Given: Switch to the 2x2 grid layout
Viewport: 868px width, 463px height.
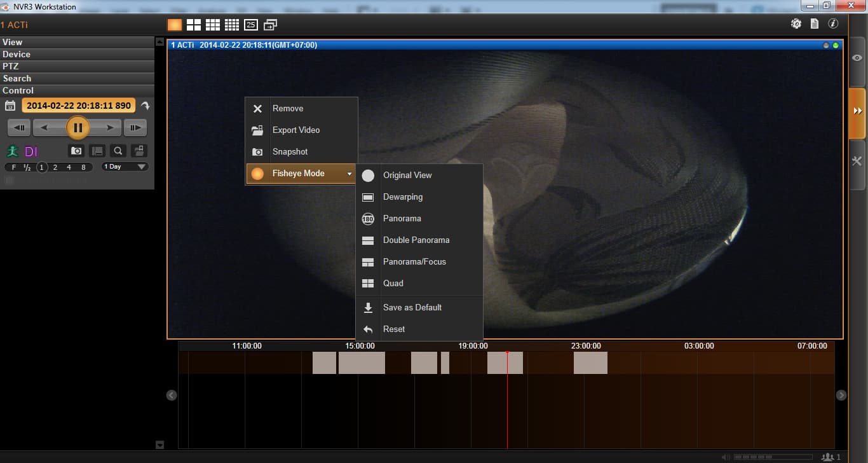Looking at the screenshot, I should point(194,25).
